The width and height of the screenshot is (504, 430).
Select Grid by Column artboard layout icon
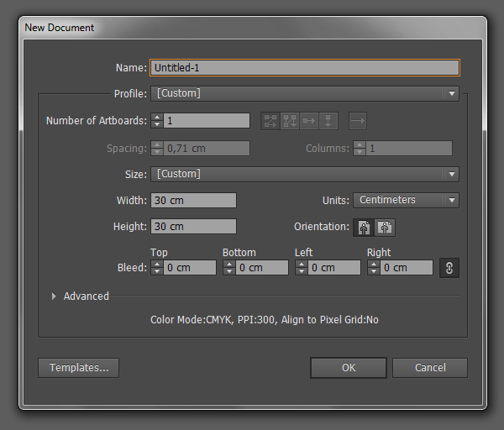point(290,121)
